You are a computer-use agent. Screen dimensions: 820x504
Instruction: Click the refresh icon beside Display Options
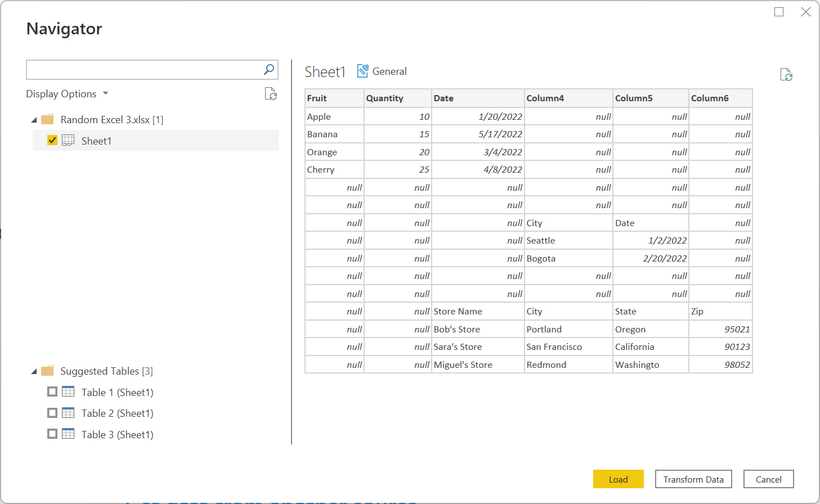(x=271, y=94)
